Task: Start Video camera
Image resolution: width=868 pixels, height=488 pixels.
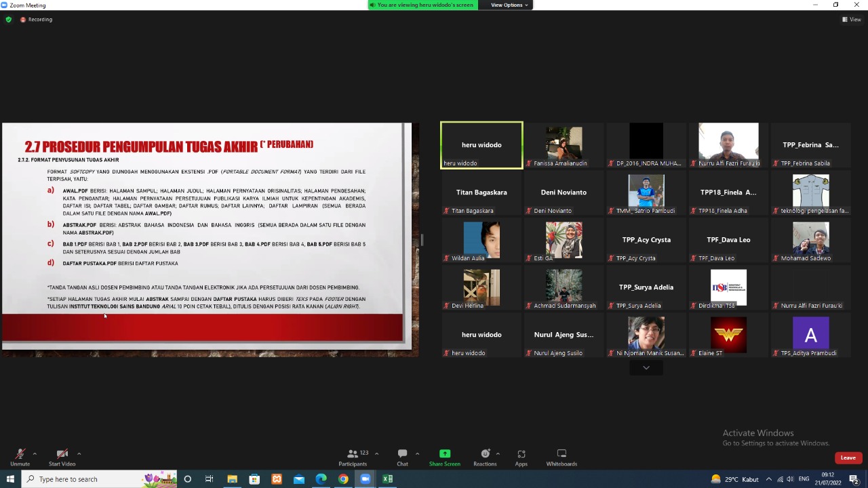Action: point(62,457)
